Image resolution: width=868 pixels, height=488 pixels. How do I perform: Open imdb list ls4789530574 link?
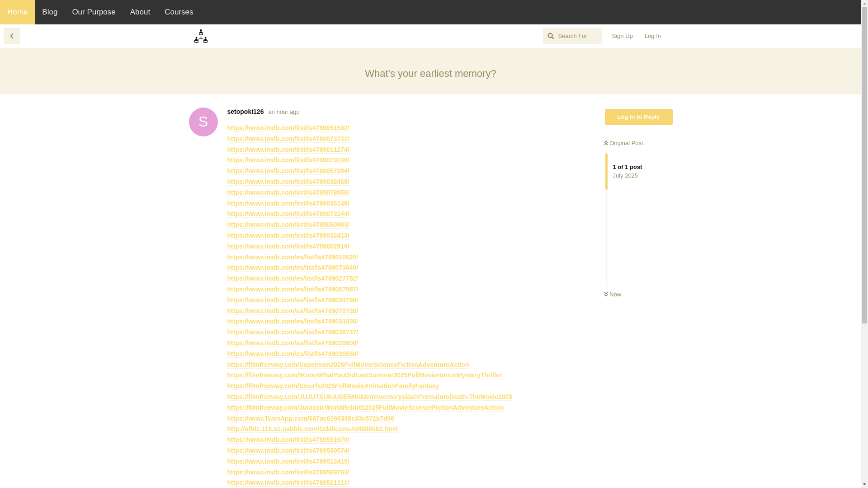[288, 451]
